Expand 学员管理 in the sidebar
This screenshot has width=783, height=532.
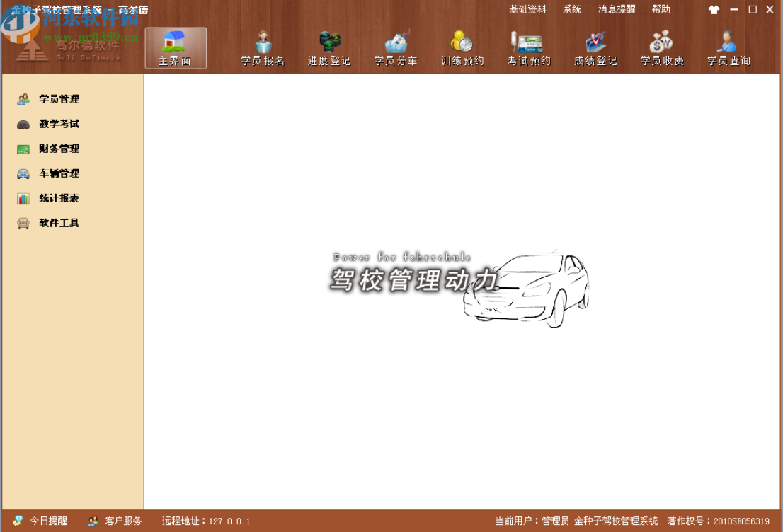point(59,99)
